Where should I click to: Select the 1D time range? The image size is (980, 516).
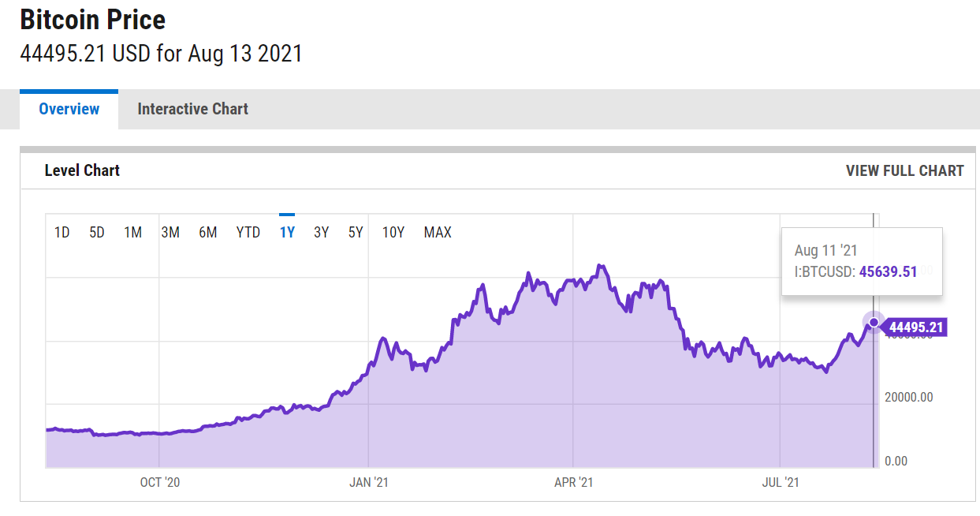click(x=61, y=232)
